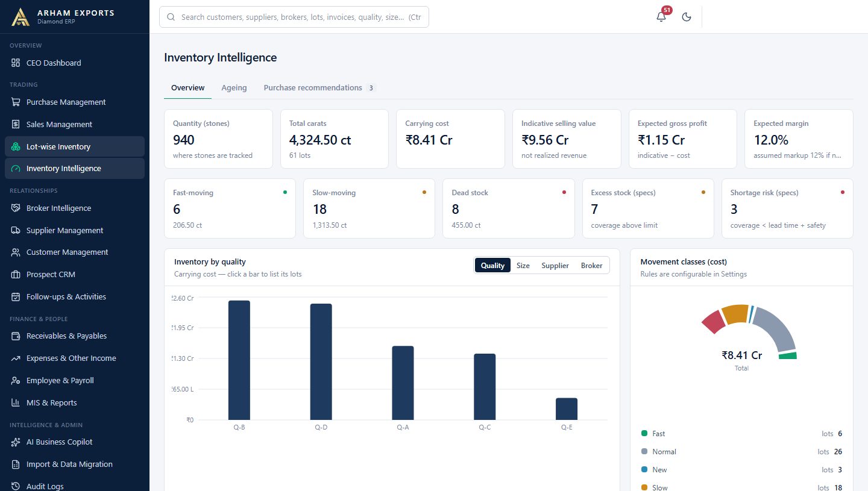Viewport: 868px width, 491px height.
Task: Open MIS & Reports page
Action: [75, 402]
